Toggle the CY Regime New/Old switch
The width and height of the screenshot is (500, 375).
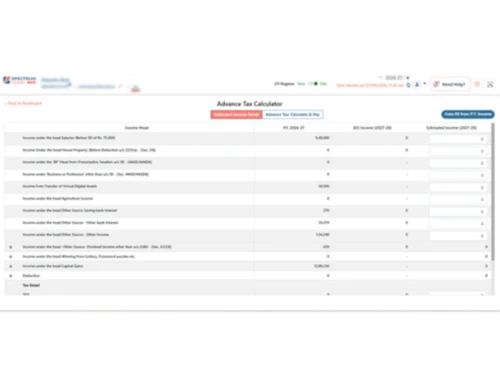313,84
